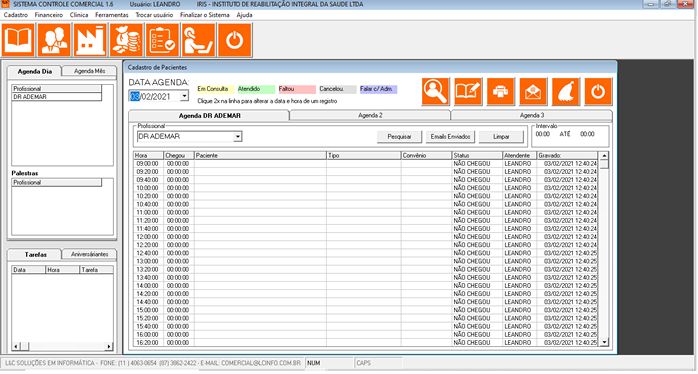The height and width of the screenshot is (374, 698).
Task: Select the 15:00:00 agenda row
Action: pos(365,310)
